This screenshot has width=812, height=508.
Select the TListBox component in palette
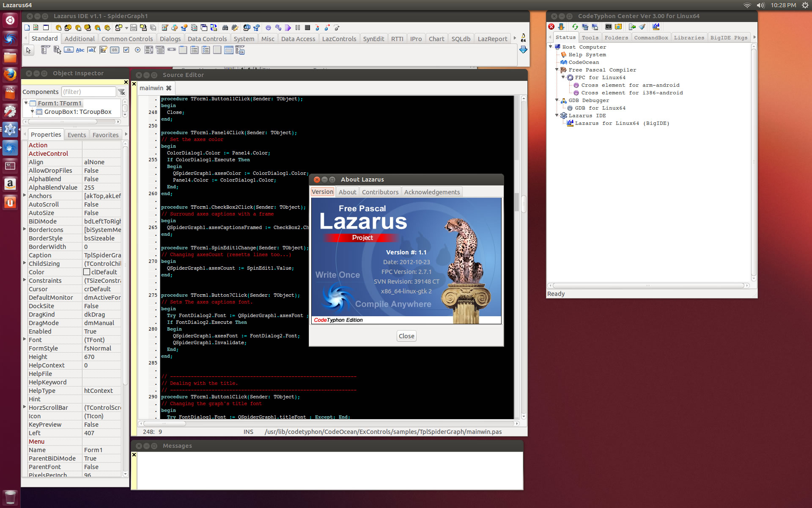(x=149, y=50)
